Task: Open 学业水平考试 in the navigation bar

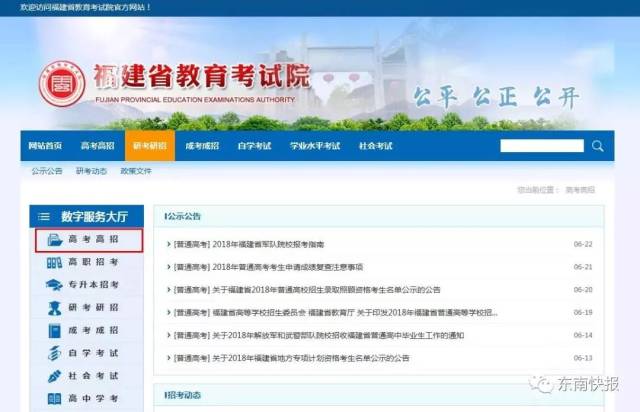Action: (315, 146)
